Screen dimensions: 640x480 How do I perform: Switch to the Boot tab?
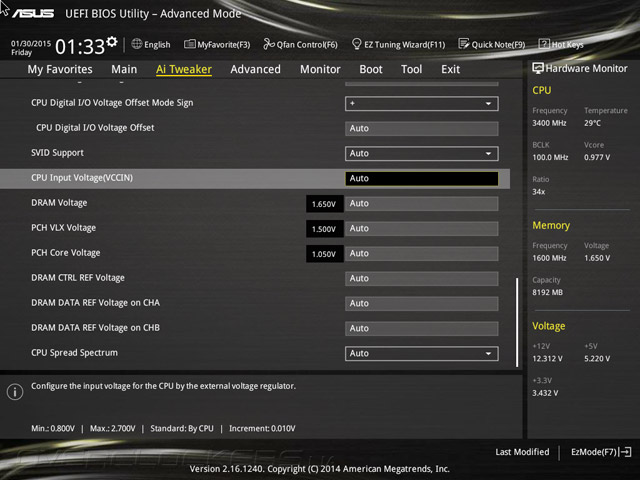371,69
